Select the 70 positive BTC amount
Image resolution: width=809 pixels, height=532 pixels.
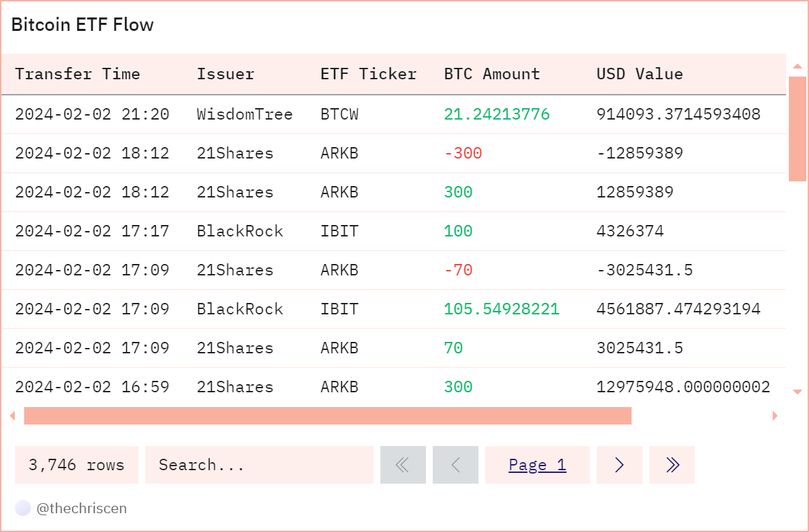click(x=454, y=348)
